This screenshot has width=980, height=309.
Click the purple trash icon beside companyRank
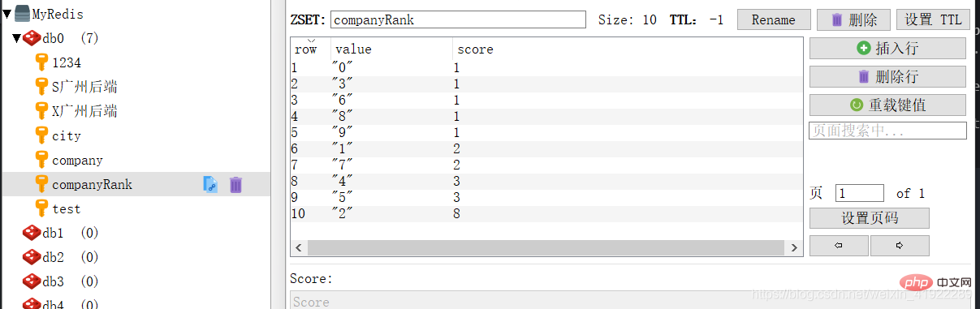pos(235,184)
